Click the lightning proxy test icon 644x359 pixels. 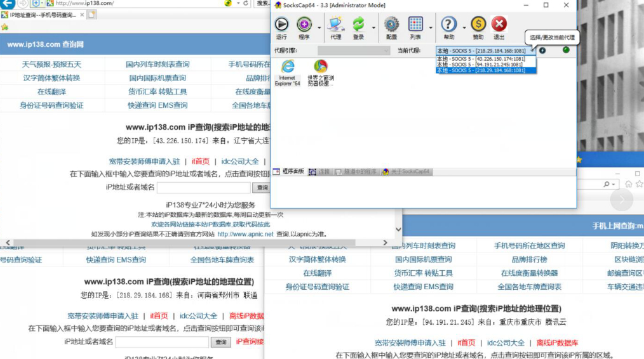pyautogui.click(x=542, y=51)
